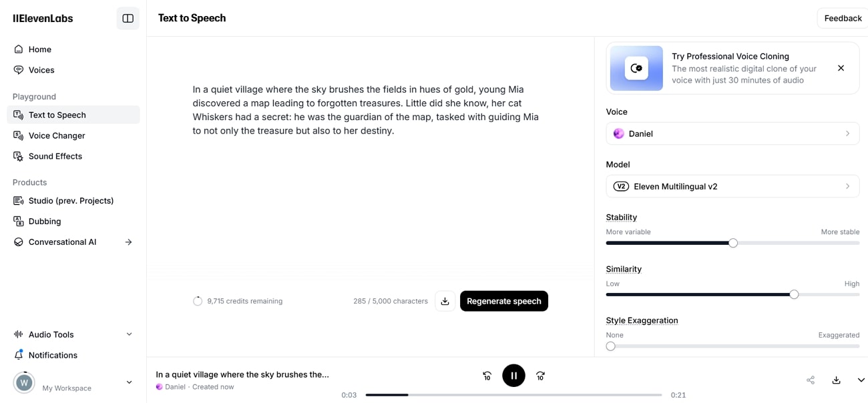Click the credits remaining progress circle
This screenshot has height=403, width=868.
198,301
